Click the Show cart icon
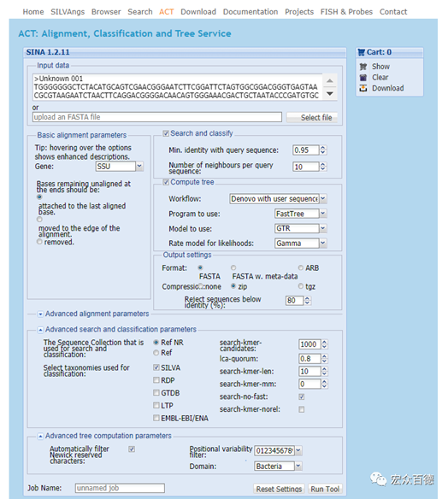 363,67
